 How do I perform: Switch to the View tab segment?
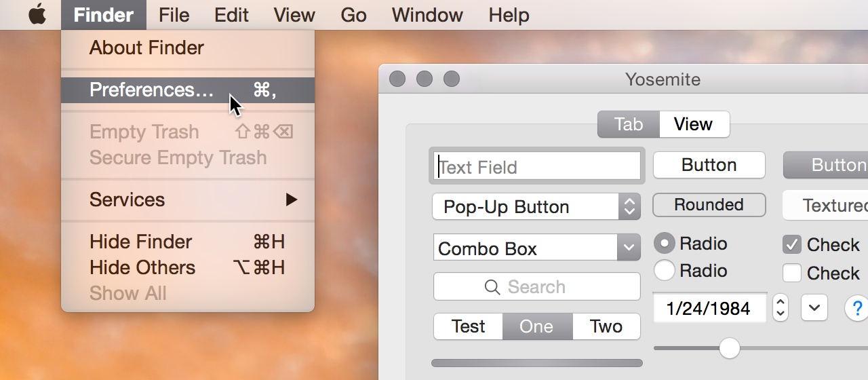click(694, 124)
